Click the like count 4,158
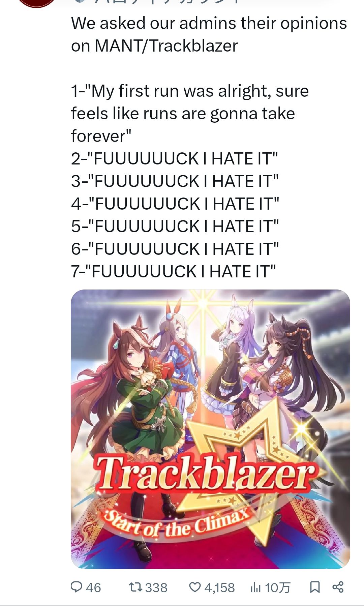Viewport: 364px width, 606px height. pos(219,587)
